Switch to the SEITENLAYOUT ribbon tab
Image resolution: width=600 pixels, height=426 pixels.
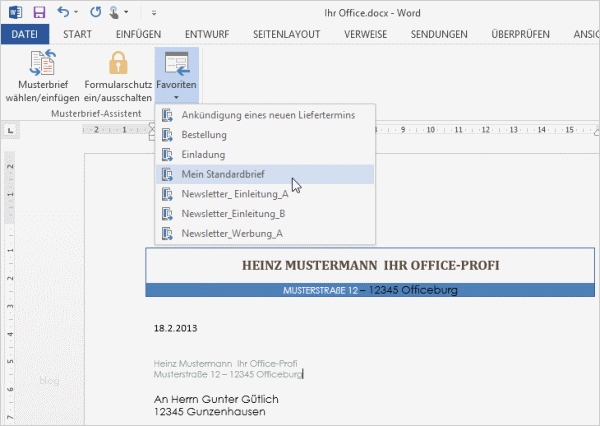tap(286, 34)
